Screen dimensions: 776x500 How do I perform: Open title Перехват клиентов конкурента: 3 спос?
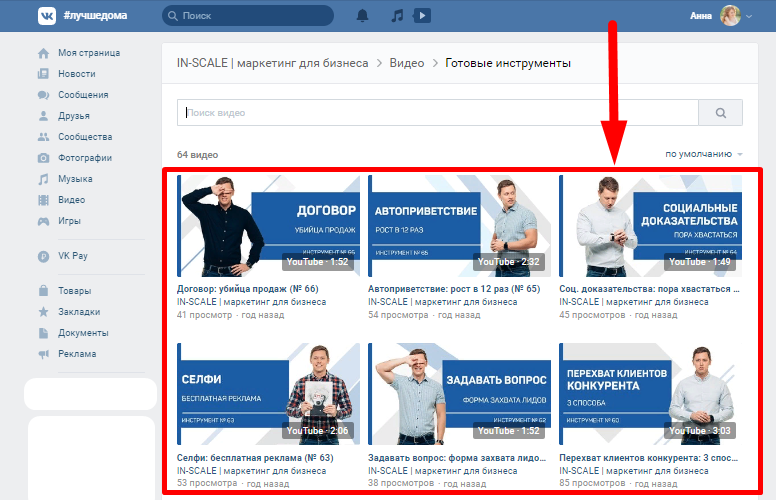coord(648,458)
